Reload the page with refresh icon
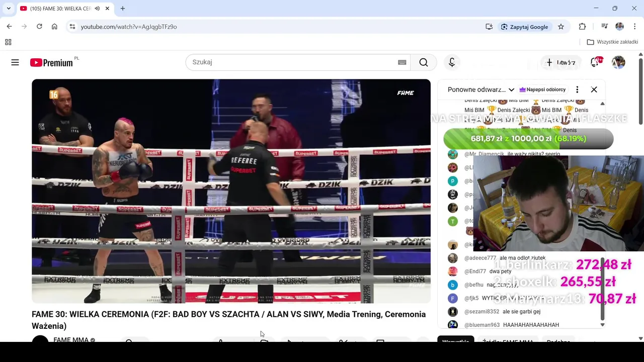This screenshot has height=362, width=644. tap(39, 27)
